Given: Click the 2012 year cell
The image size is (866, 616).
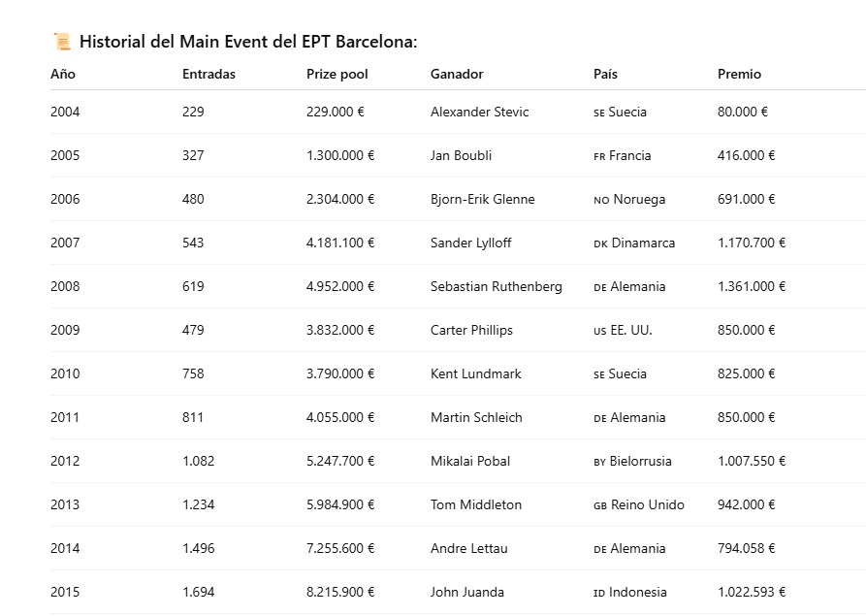Looking at the screenshot, I should pyautogui.click(x=65, y=461).
